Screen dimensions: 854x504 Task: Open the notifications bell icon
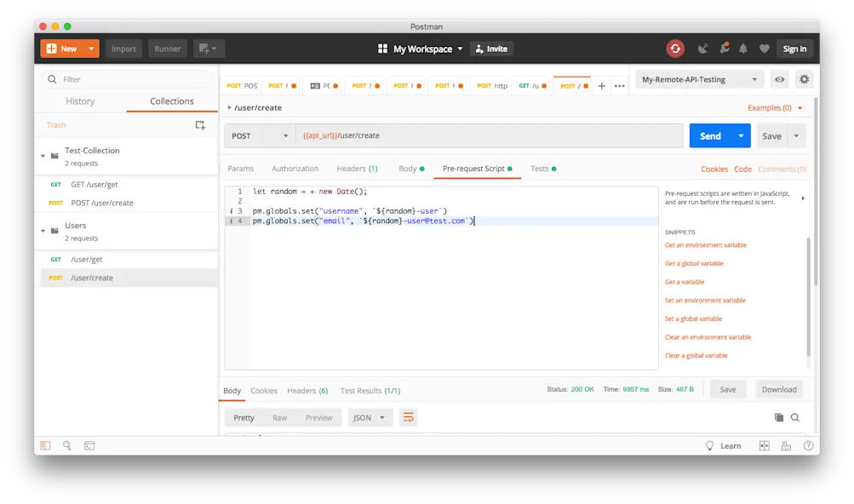(x=743, y=49)
